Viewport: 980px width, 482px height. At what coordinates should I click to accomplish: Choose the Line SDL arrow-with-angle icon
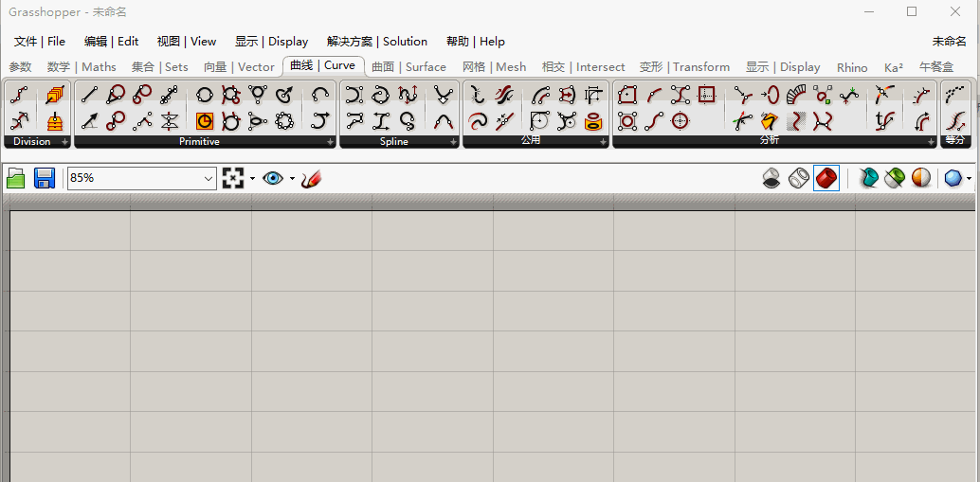click(89, 120)
